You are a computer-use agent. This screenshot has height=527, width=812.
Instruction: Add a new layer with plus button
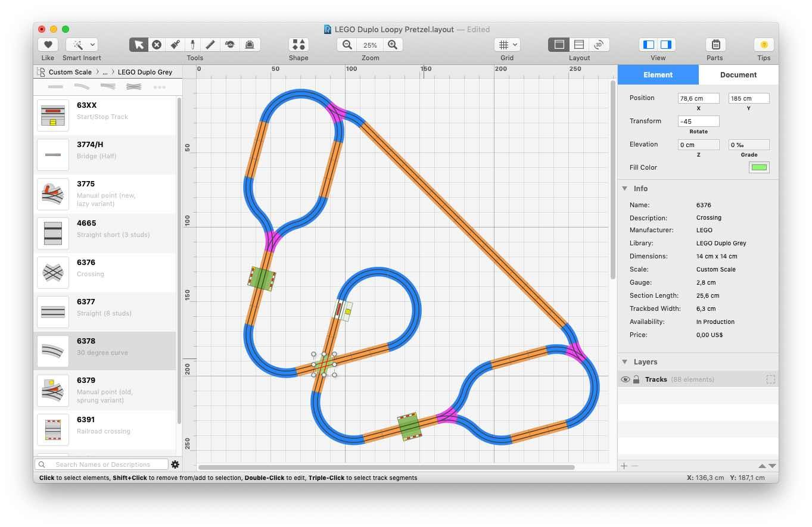click(x=624, y=466)
